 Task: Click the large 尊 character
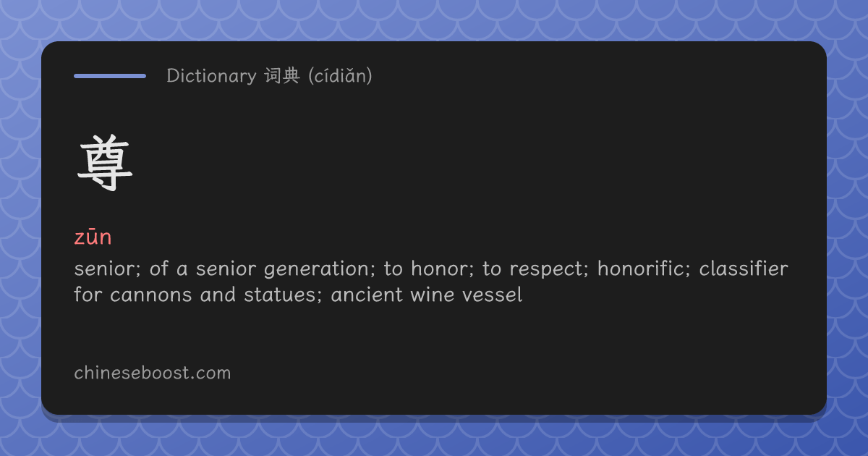point(106,165)
